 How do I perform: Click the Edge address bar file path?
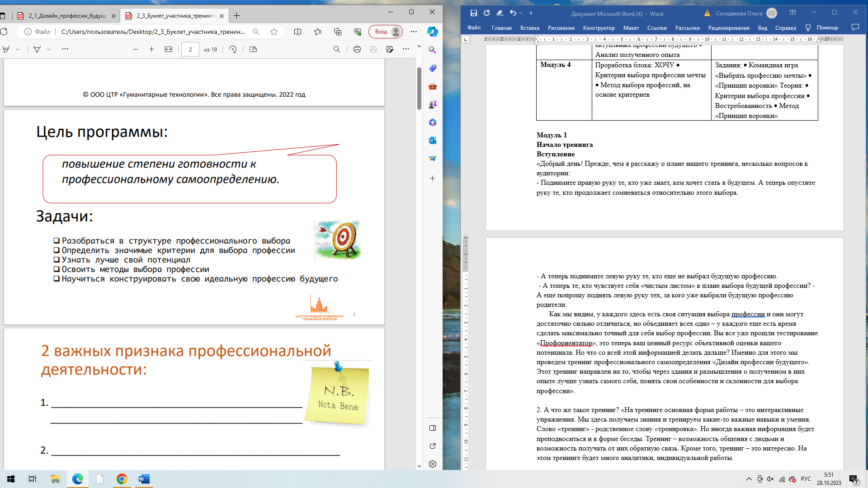click(x=153, y=32)
